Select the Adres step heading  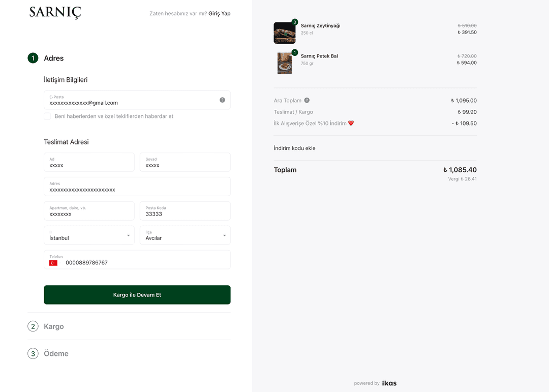pyautogui.click(x=53, y=58)
